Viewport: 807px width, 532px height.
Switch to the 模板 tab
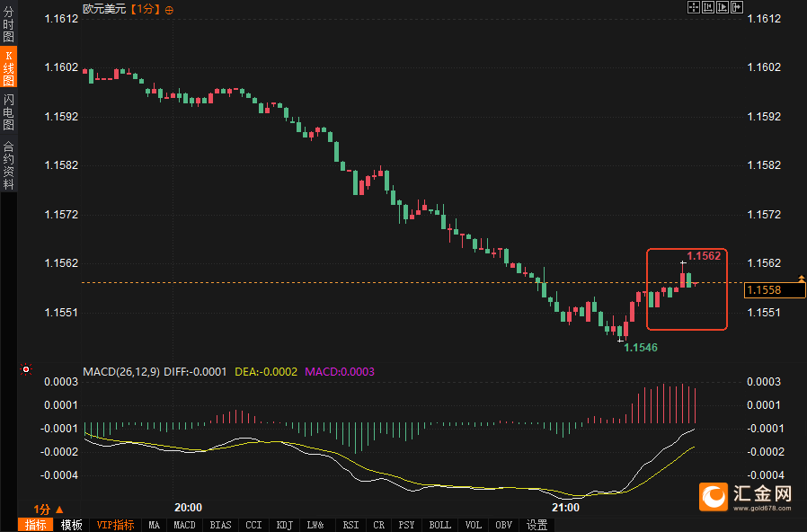72,525
